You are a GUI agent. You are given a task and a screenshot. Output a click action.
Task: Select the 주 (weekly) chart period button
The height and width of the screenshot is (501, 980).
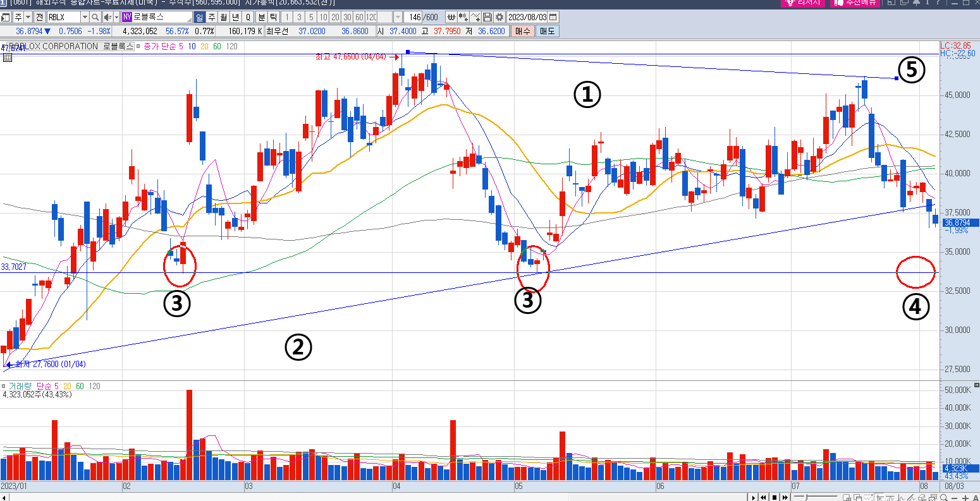212,17
